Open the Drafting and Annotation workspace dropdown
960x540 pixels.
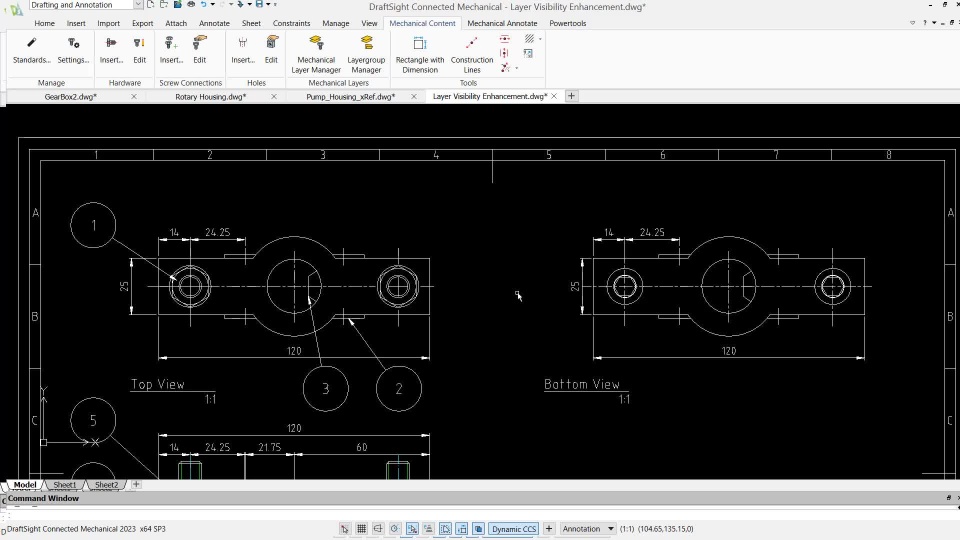138,4
